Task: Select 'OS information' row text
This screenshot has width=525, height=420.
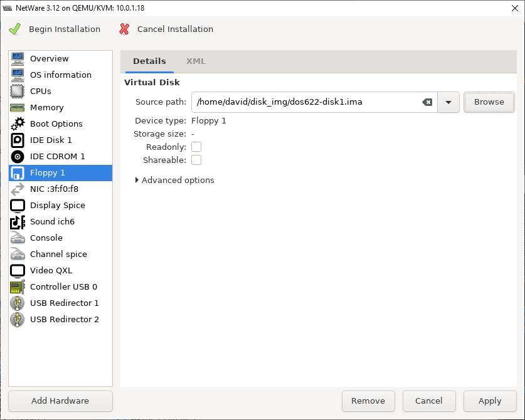Action: click(61, 75)
